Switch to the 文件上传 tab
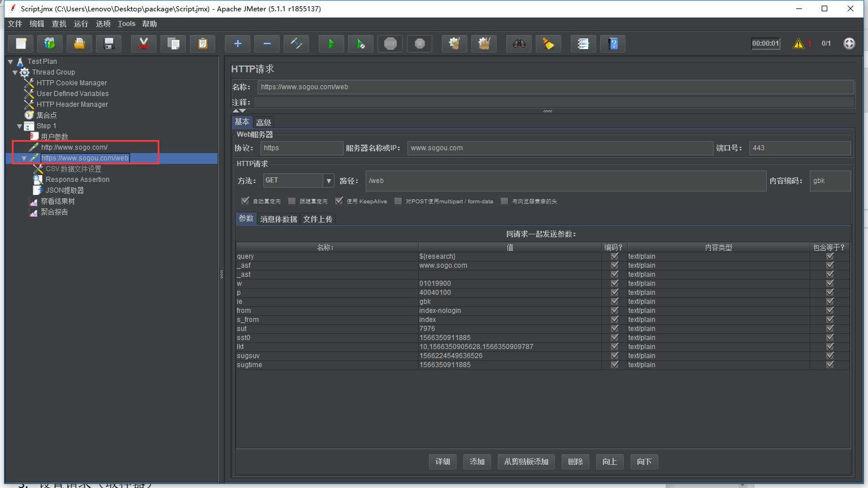 (x=318, y=219)
